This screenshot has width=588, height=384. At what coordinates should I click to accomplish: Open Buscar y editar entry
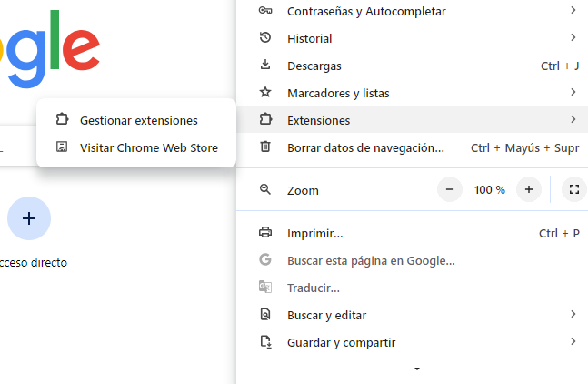(x=412, y=315)
